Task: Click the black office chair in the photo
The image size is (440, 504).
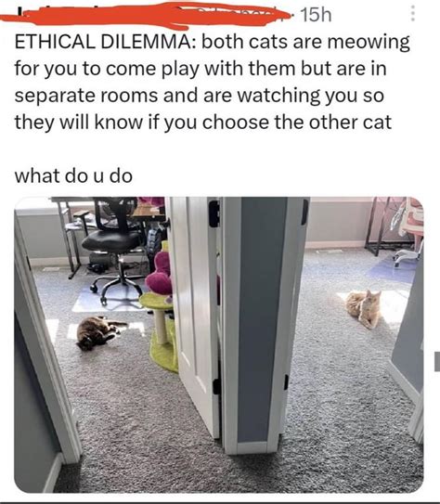Action: 113,249
